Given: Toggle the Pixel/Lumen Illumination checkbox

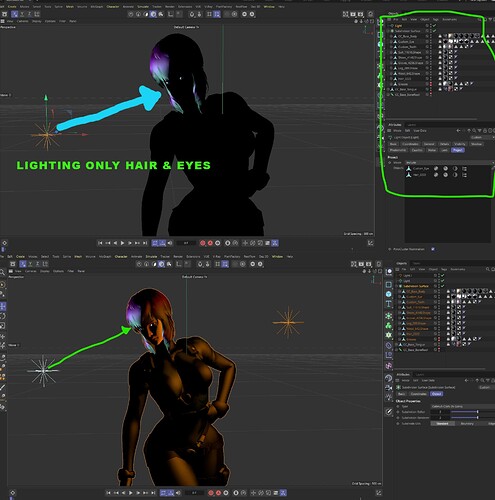Looking at the screenshot, I should 433,249.
